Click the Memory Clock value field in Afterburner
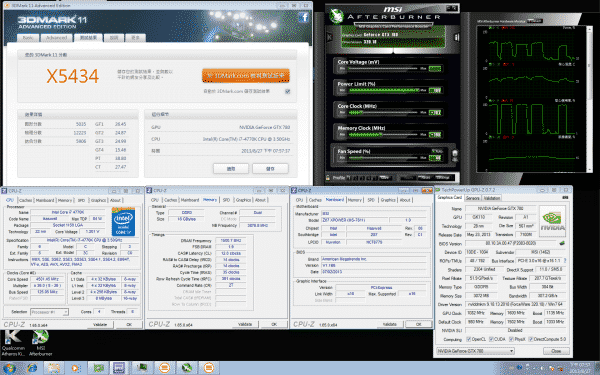The image size is (600, 375). pyautogui.click(x=435, y=135)
